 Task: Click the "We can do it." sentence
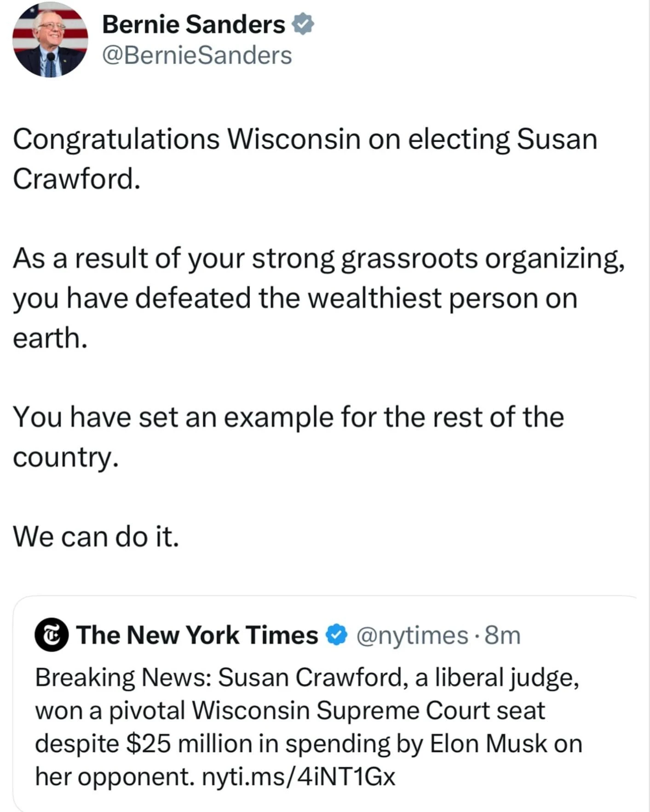click(x=96, y=536)
